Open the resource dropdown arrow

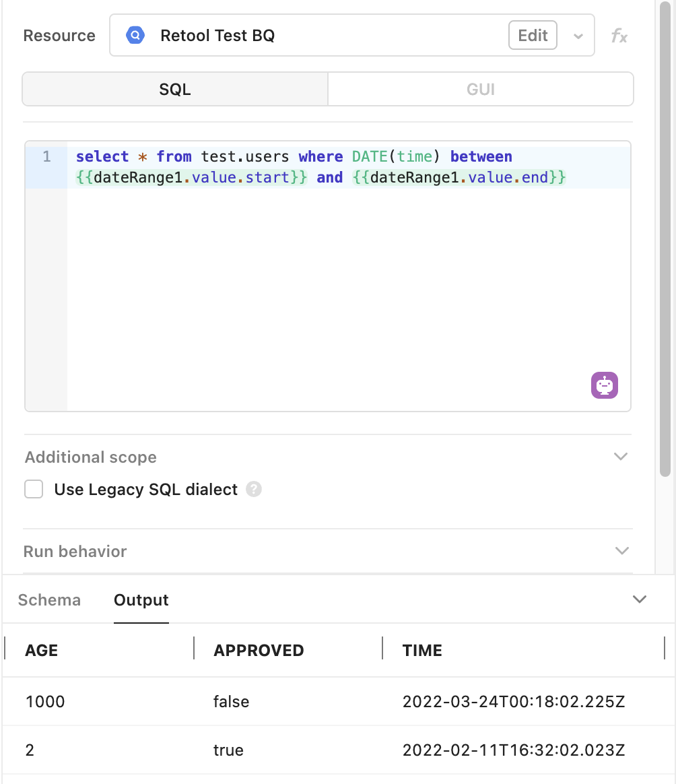point(578,36)
